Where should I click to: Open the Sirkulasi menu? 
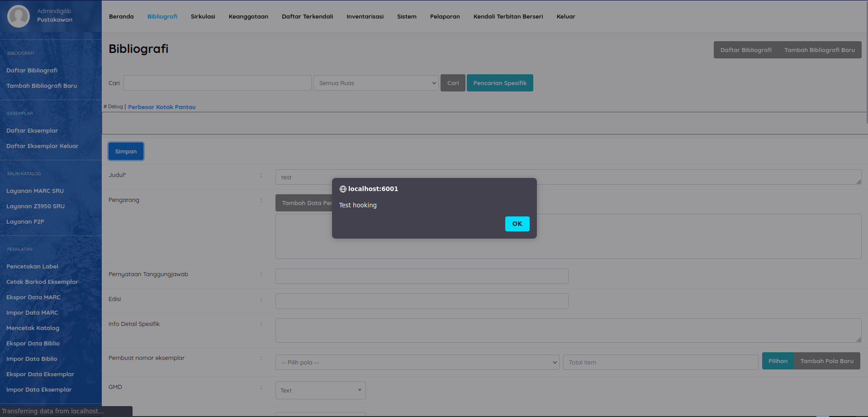tap(203, 17)
